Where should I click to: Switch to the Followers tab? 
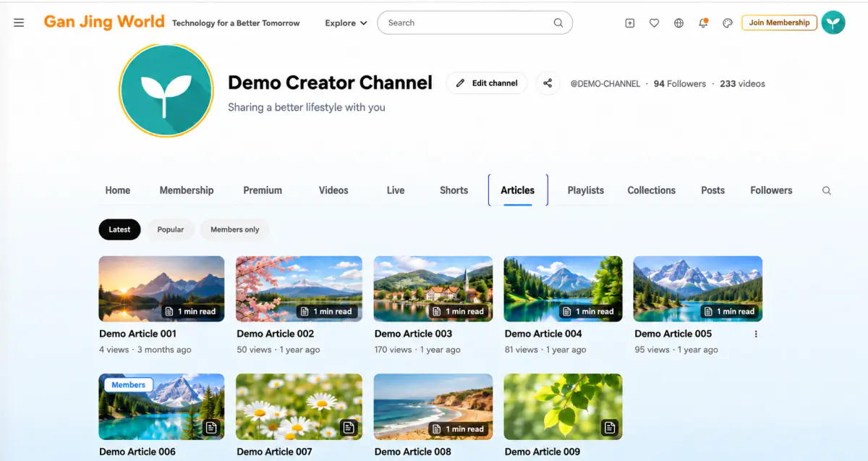[x=771, y=190]
